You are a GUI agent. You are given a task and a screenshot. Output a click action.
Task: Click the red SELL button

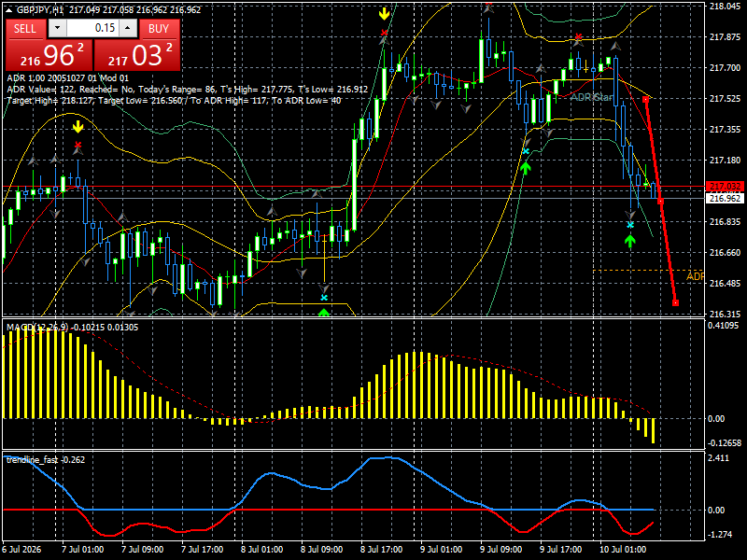pos(25,29)
